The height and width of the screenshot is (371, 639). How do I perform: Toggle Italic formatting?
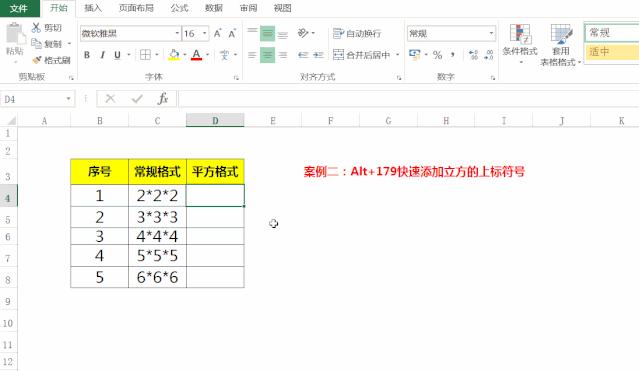tap(102, 55)
